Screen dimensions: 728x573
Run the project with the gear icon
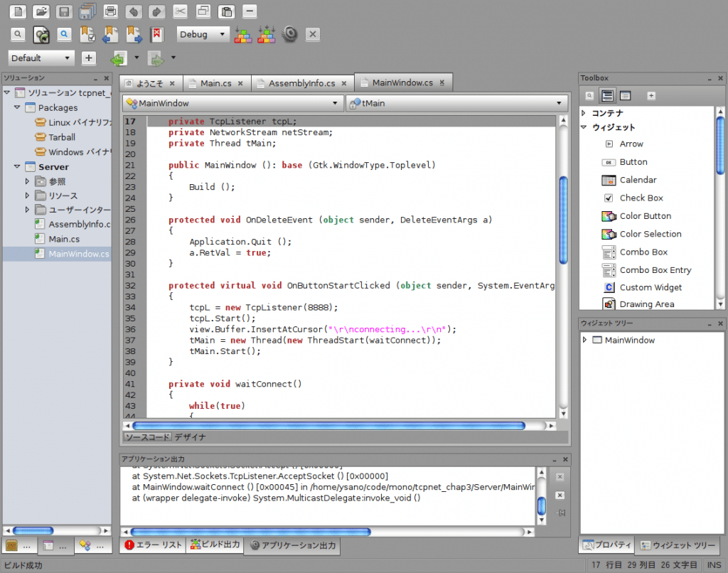tap(289, 34)
